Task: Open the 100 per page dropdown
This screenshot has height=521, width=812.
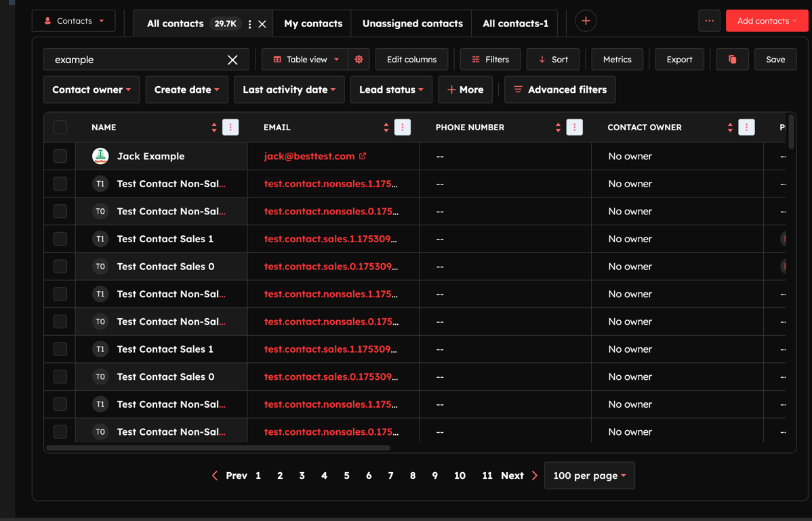Action: [589, 476]
